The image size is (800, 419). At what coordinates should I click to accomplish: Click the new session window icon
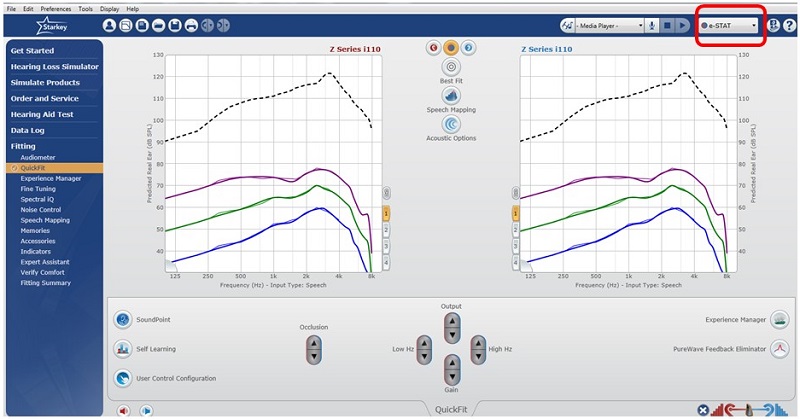[x=126, y=25]
